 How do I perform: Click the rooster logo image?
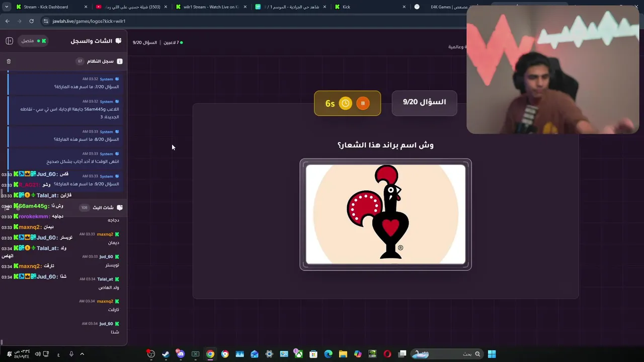point(386,214)
